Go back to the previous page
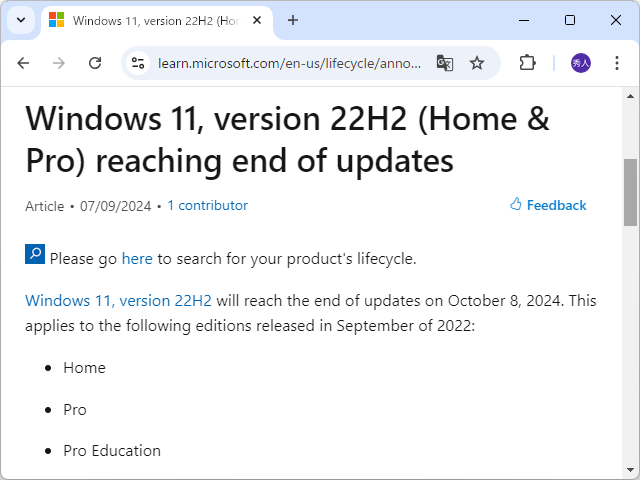 pyautogui.click(x=23, y=63)
